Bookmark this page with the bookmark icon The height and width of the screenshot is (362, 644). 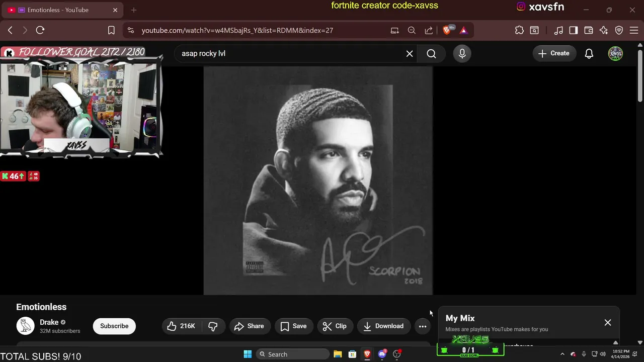[112, 30]
